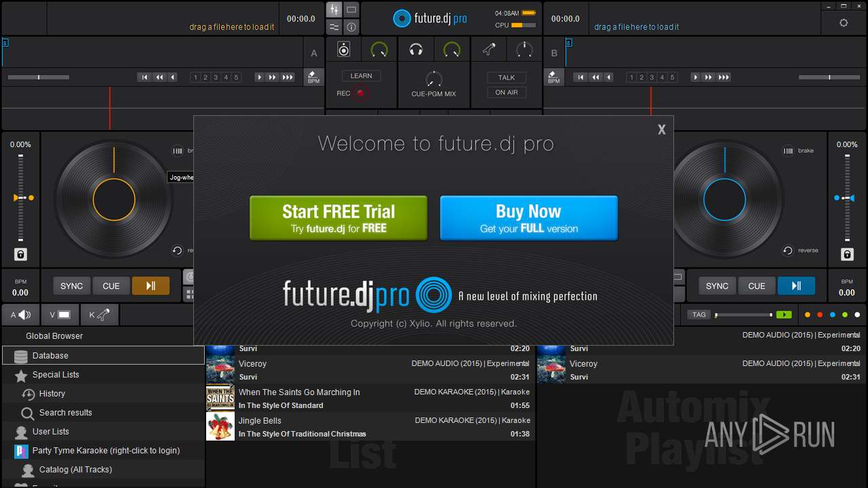Open settings with the gear icon
The image size is (868, 488).
pos(844,22)
